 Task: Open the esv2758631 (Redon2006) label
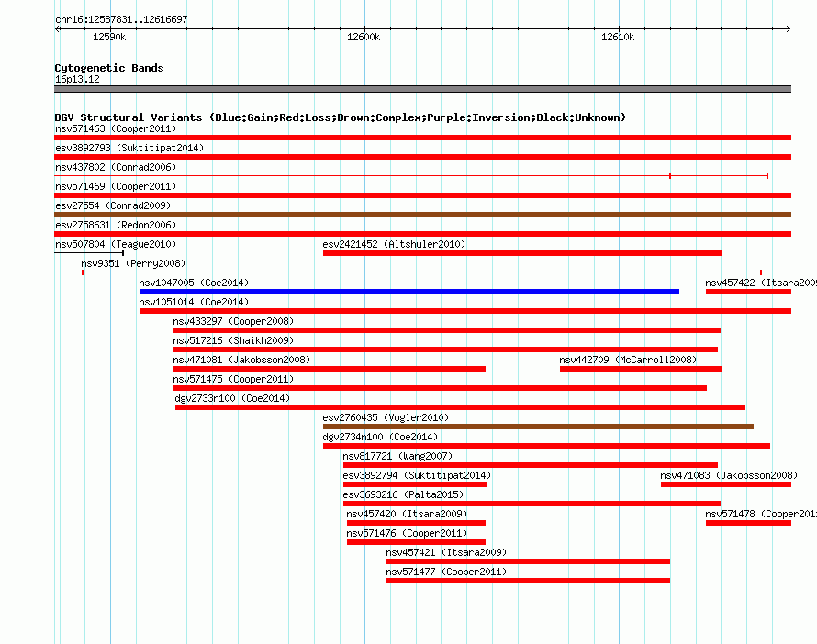[116, 225]
